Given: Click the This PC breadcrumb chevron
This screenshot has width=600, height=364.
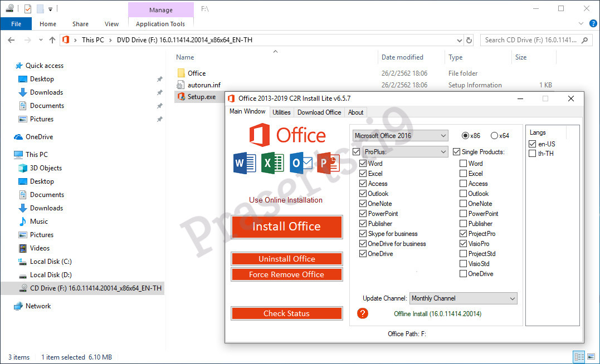Looking at the screenshot, I should (111, 40).
